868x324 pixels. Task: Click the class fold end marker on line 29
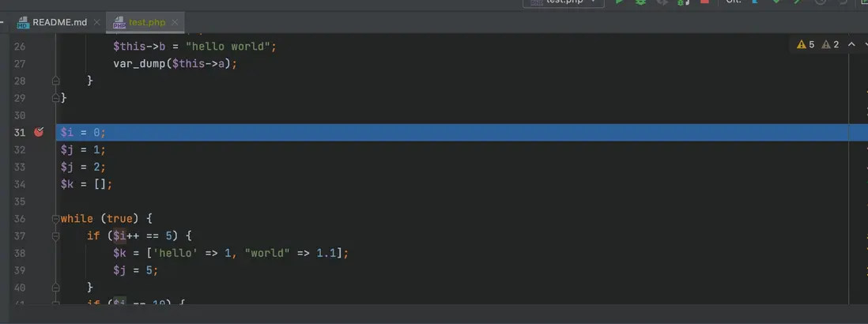[x=55, y=99]
